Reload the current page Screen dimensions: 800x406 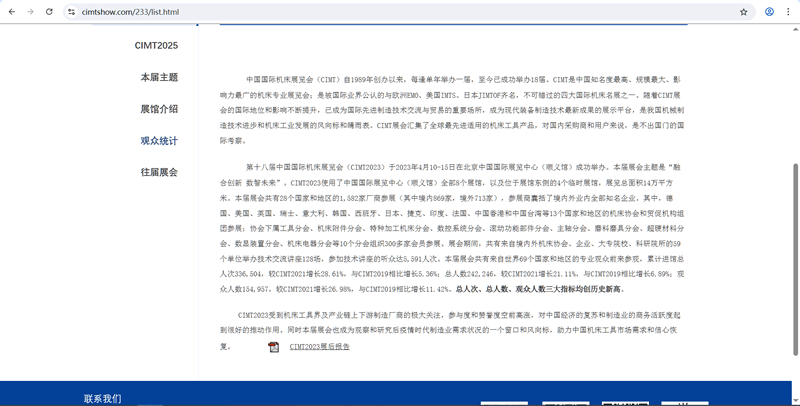[x=49, y=12]
